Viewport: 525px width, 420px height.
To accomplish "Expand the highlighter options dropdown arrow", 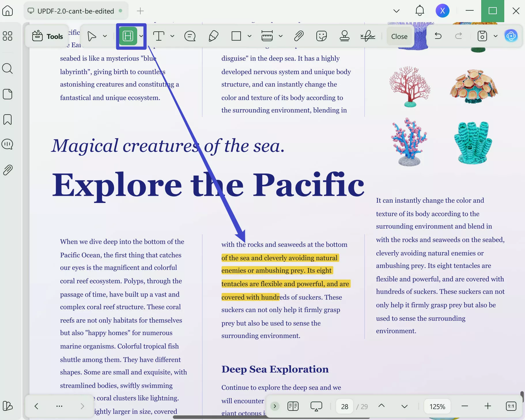I will [141, 36].
